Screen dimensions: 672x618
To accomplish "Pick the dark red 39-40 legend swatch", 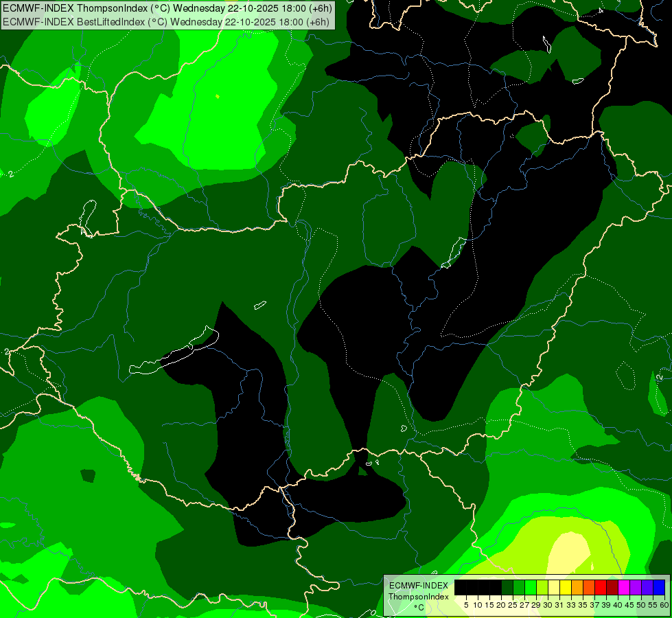I will point(613,587).
